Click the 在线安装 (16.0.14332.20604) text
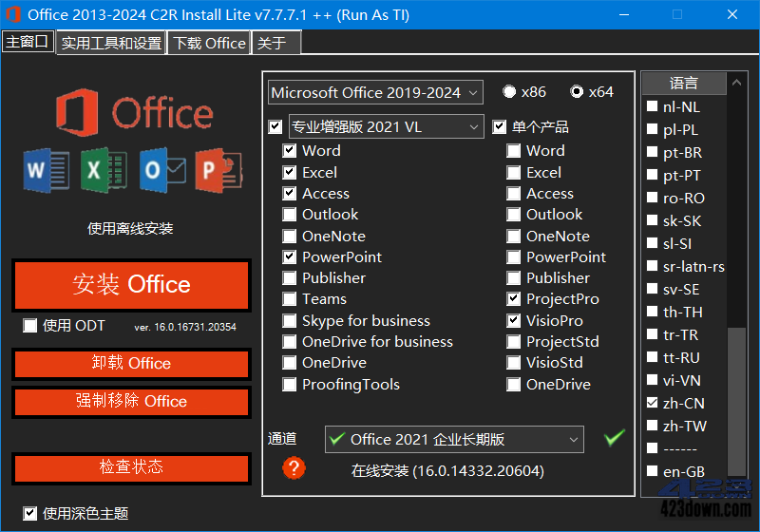This screenshot has height=532, width=760. [447, 471]
